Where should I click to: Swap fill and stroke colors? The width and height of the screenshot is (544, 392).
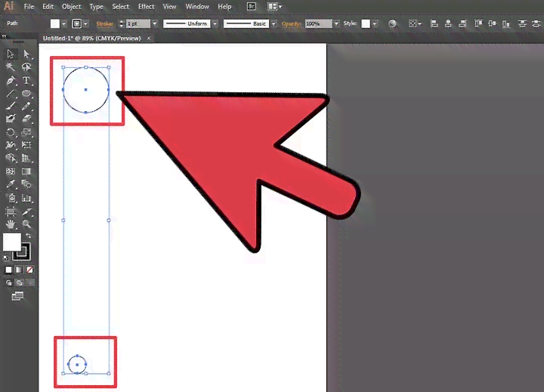pyautogui.click(x=29, y=236)
